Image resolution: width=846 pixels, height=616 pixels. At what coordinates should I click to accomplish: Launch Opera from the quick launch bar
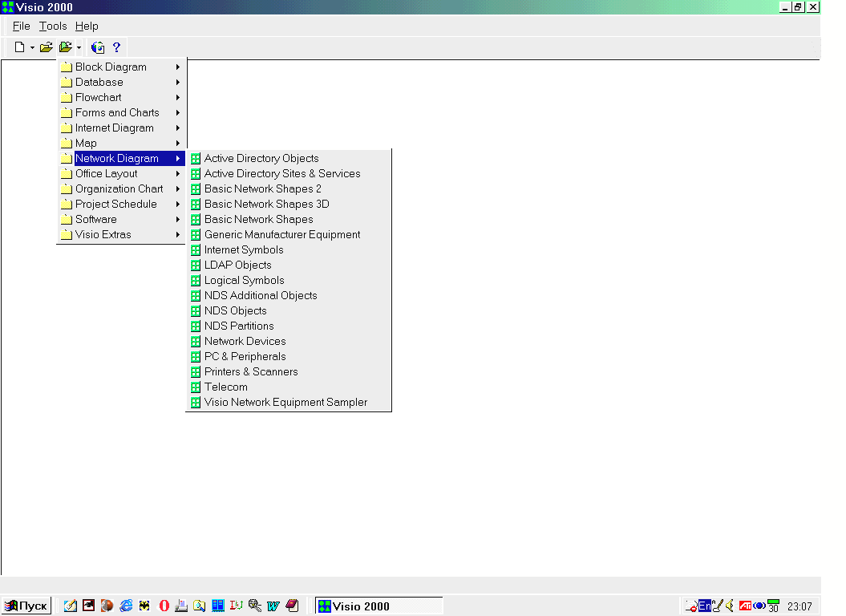pos(164,606)
